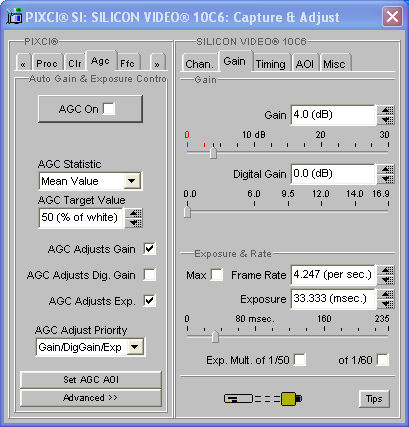Decrease Digital Gain with down arrow
409x427 pixels.
[386, 179]
